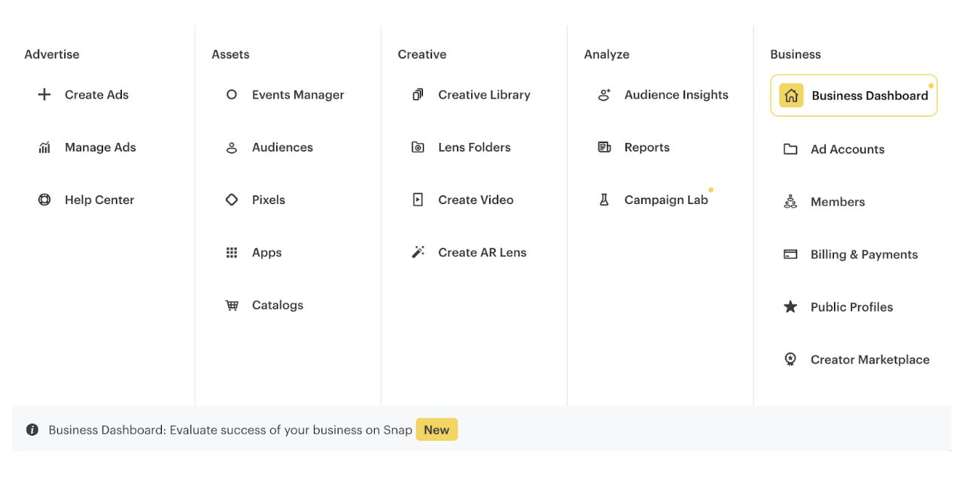980x501 pixels.
Task: Click the Create AR Lens wand icon
Action: (x=418, y=253)
